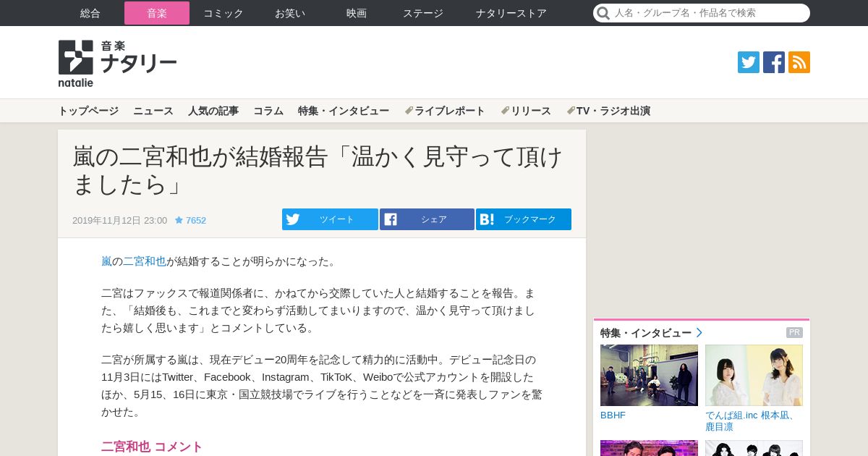Viewport: 868px width, 456px height.
Task: Click the でんぱ組.inc 根本凪、鹿目凛 caption link
Action: (750, 421)
